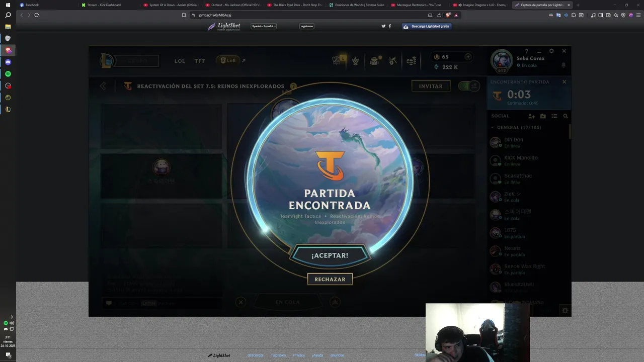The width and height of the screenshot is (644, 362).
Task: Select friend Din Don in the list
Action: (x=528, y=142)
